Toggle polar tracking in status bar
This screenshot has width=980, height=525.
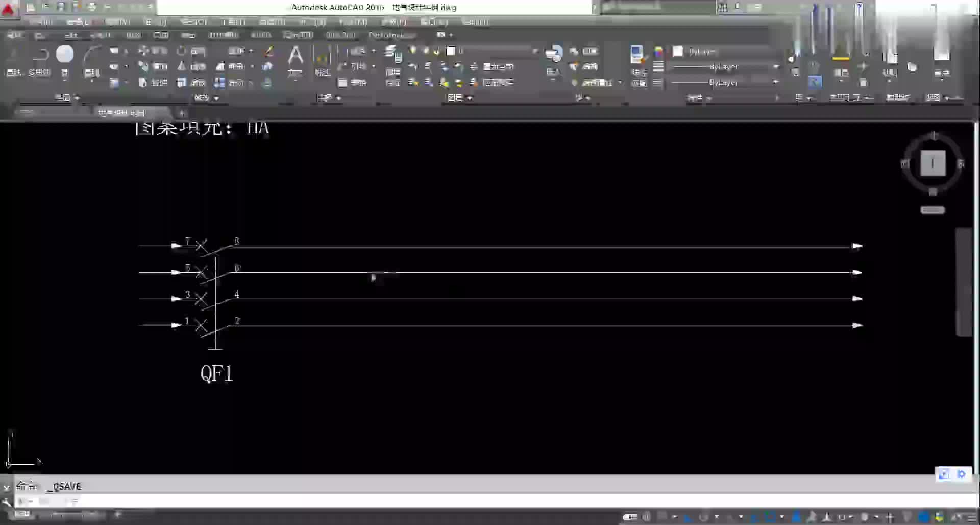[x=704, y=517]
